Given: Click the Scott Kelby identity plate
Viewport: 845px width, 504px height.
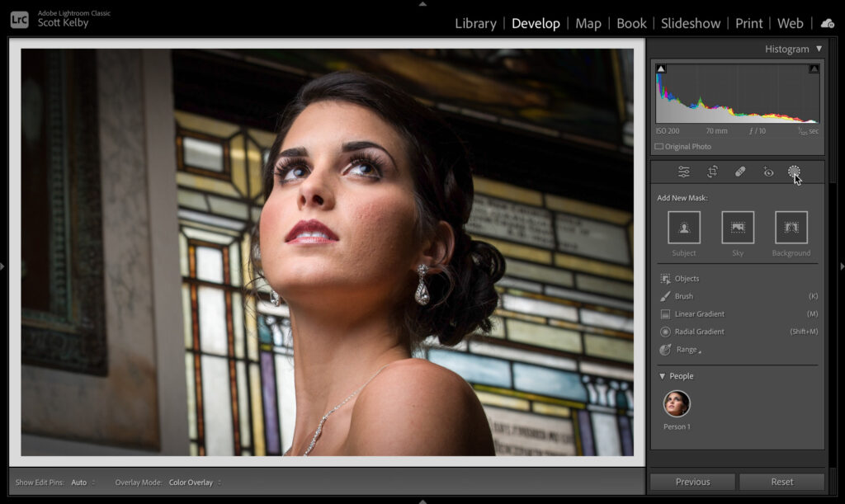Looking at the screenshot, I should coord(63,22).
